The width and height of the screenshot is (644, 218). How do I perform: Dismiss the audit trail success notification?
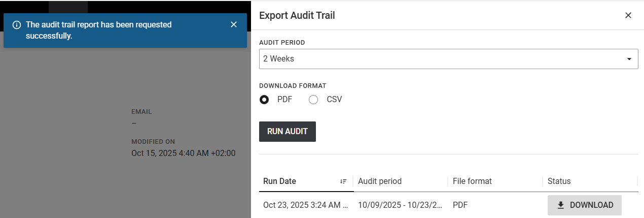(234, 24)
